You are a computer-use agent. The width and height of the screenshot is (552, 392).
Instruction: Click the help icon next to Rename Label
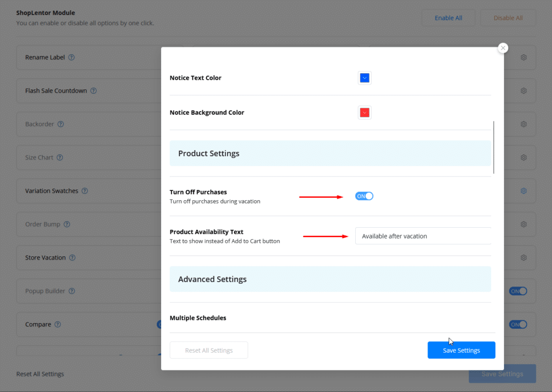(72, 58)
